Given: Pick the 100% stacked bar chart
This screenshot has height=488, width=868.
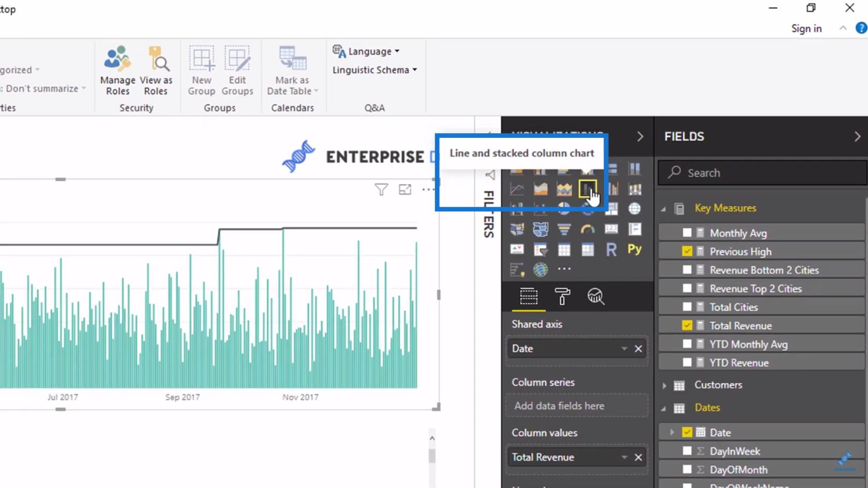Looking at the screenshot, I should tap(612, 169).
